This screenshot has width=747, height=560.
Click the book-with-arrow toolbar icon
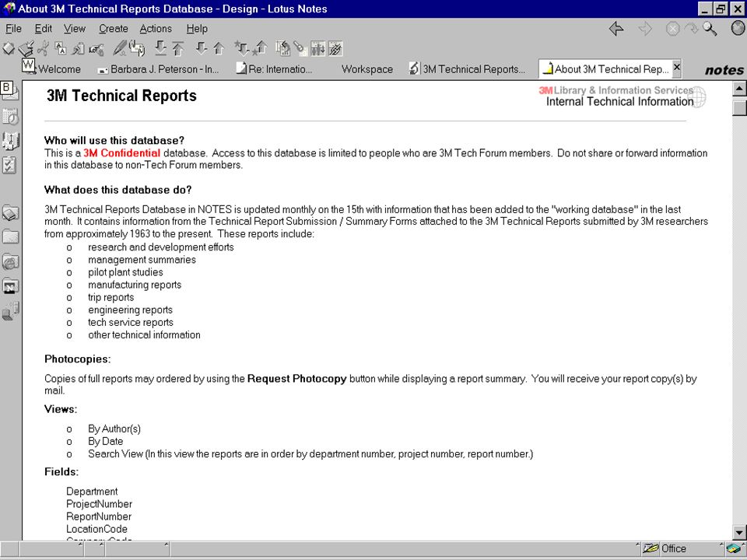tap(27, 48)
